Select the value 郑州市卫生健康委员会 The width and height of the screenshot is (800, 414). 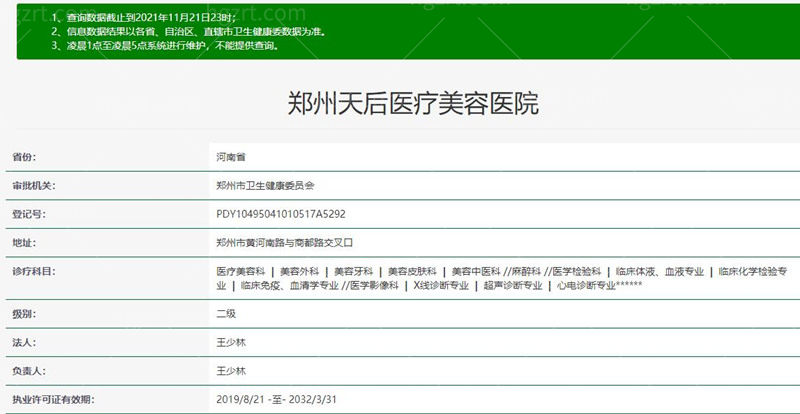(265, 186)
